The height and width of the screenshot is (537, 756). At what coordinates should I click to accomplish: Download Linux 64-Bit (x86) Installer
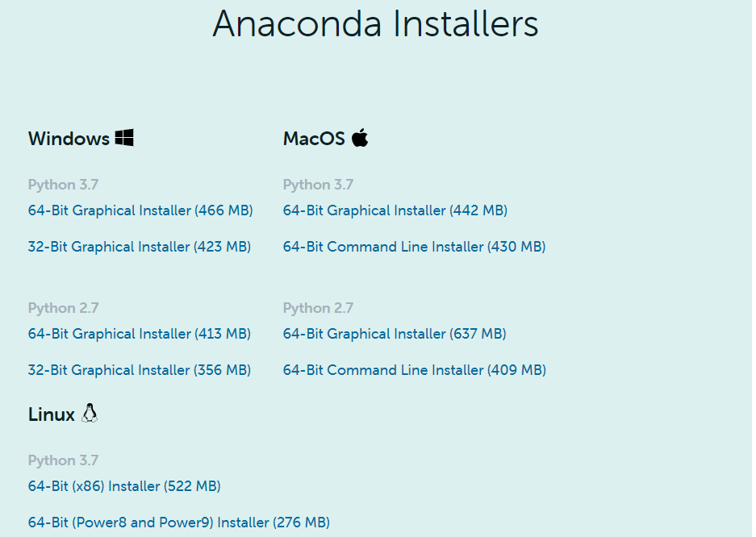(124, 486)
